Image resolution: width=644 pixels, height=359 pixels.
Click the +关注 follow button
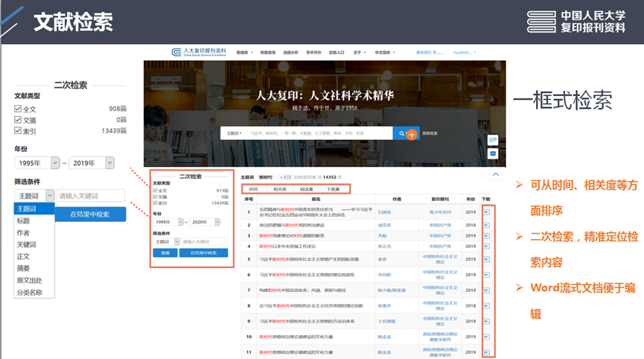285,177
